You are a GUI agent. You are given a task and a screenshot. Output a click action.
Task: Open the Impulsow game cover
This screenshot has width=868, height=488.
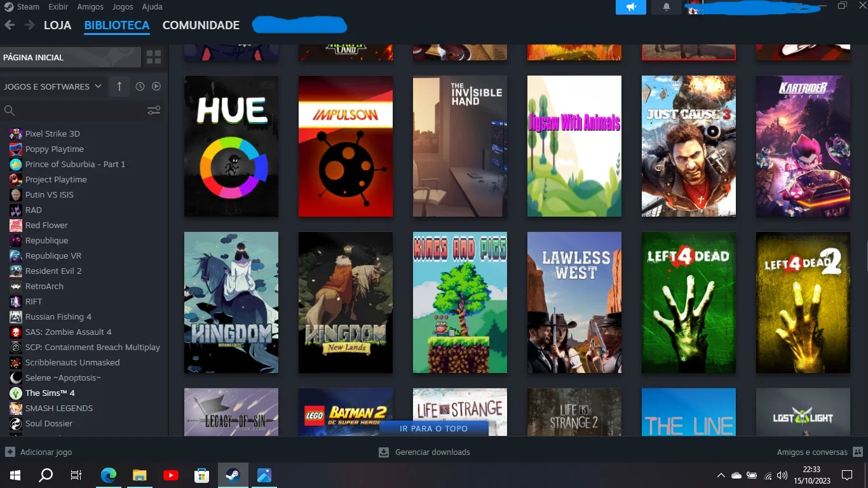click(346, 146)
